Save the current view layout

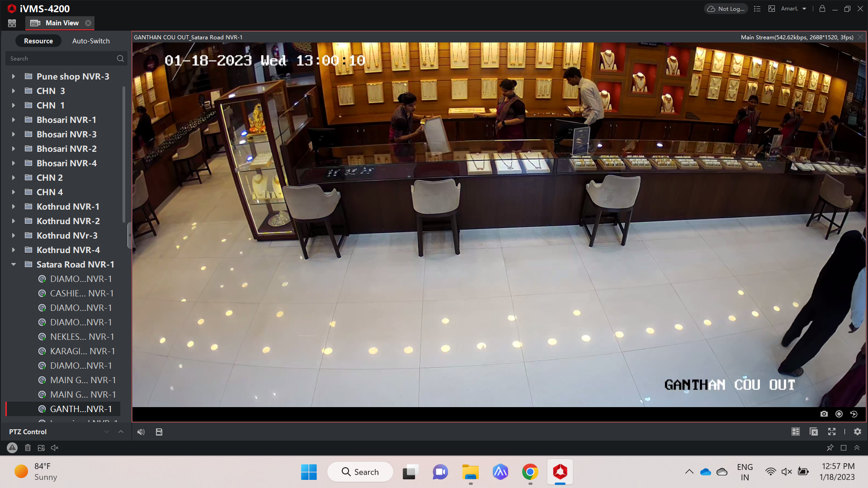point(159,432)
